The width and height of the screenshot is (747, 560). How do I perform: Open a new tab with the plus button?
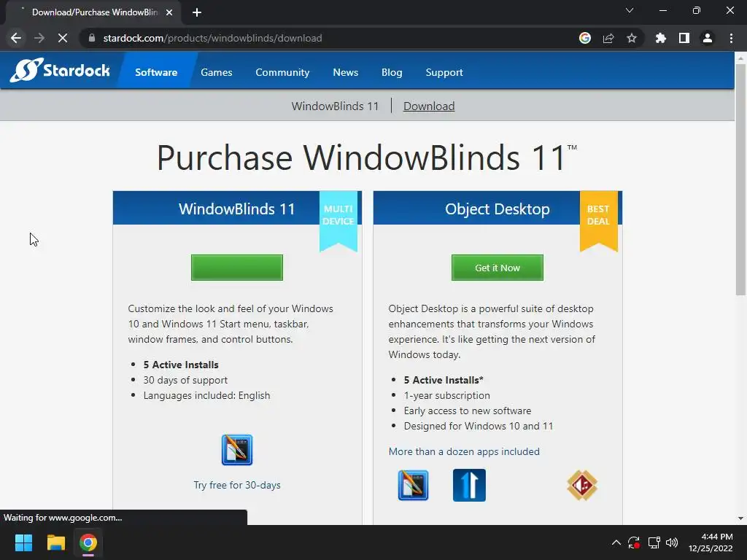(x=197, y=12)
